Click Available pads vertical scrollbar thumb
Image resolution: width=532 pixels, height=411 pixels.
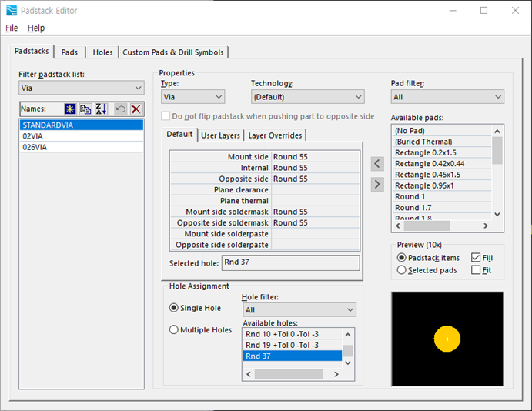[497, 151]
